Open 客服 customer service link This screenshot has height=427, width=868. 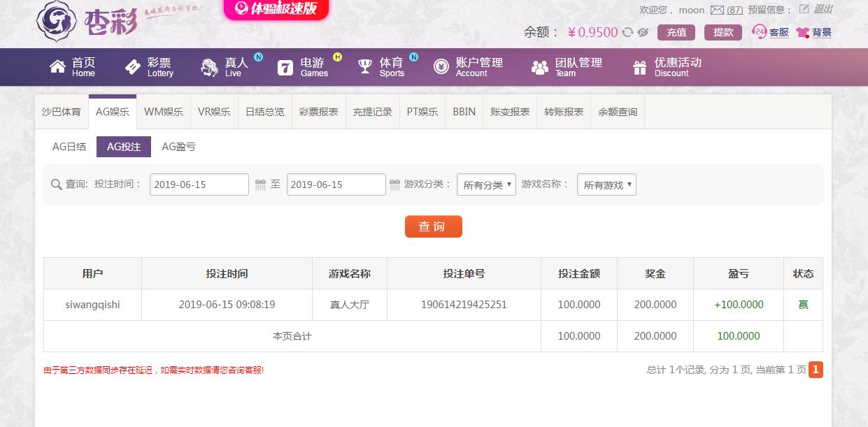[779, 32]
